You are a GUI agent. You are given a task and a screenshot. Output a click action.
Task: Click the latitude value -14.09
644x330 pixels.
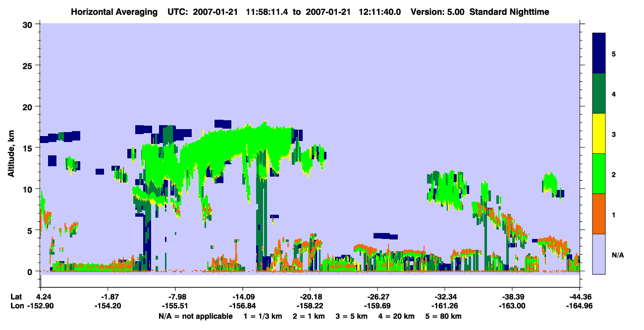coord(243,297)
